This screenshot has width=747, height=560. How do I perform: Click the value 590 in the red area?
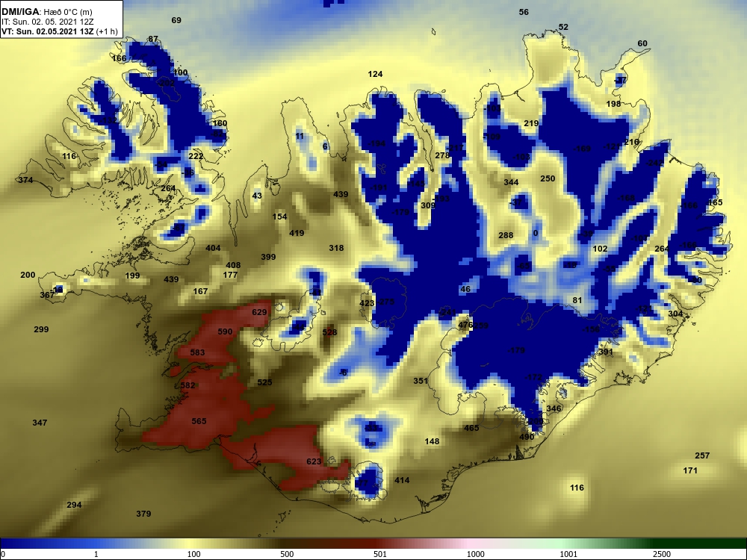pos(225,332)
